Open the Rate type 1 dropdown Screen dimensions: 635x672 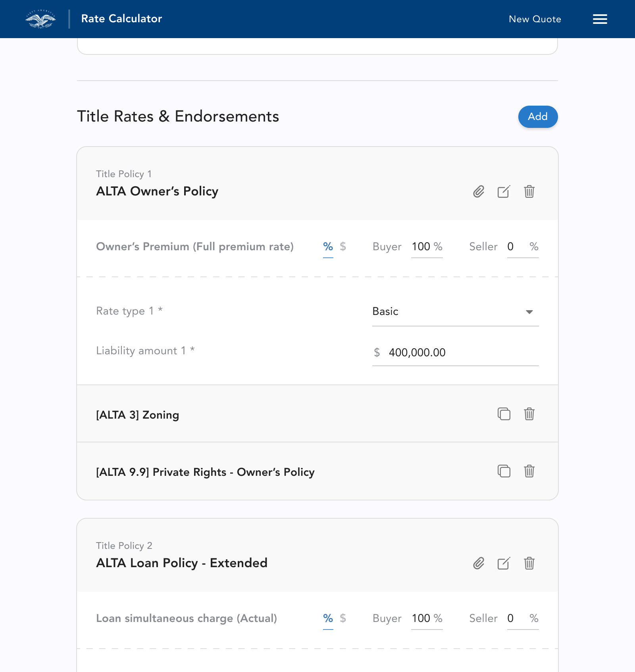point(455,312)
